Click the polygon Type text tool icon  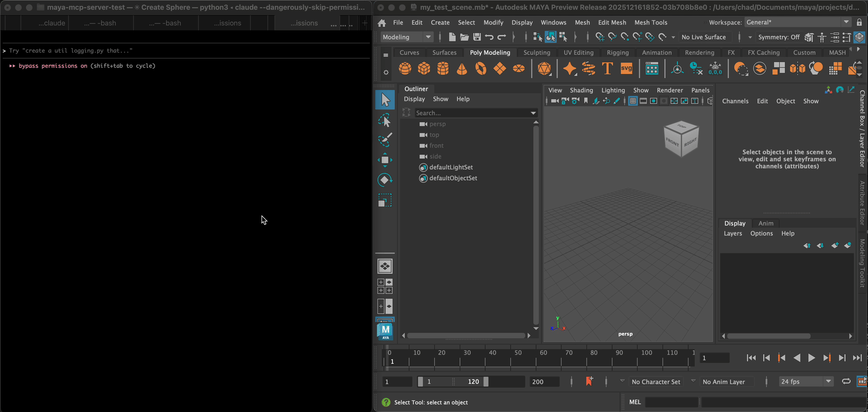[608, 69]
